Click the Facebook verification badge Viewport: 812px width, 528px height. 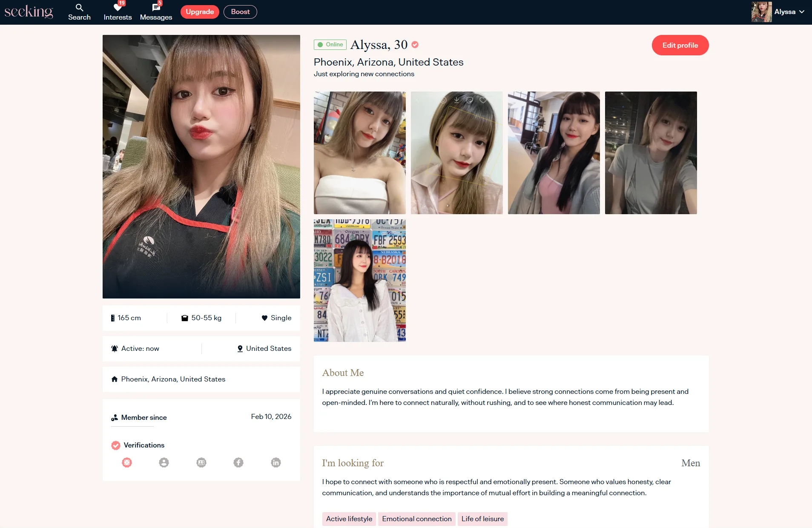238,462
